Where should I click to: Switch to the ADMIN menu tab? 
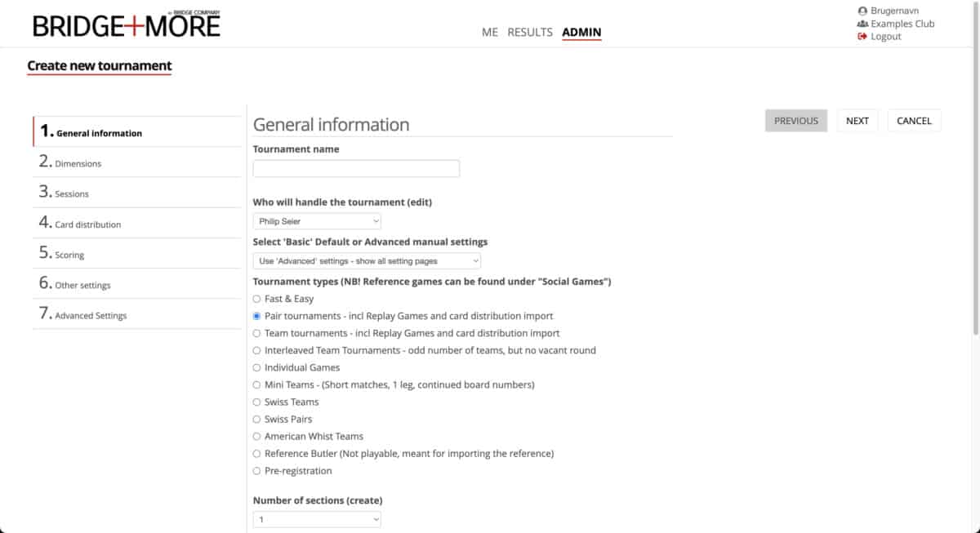click(581, 33)
